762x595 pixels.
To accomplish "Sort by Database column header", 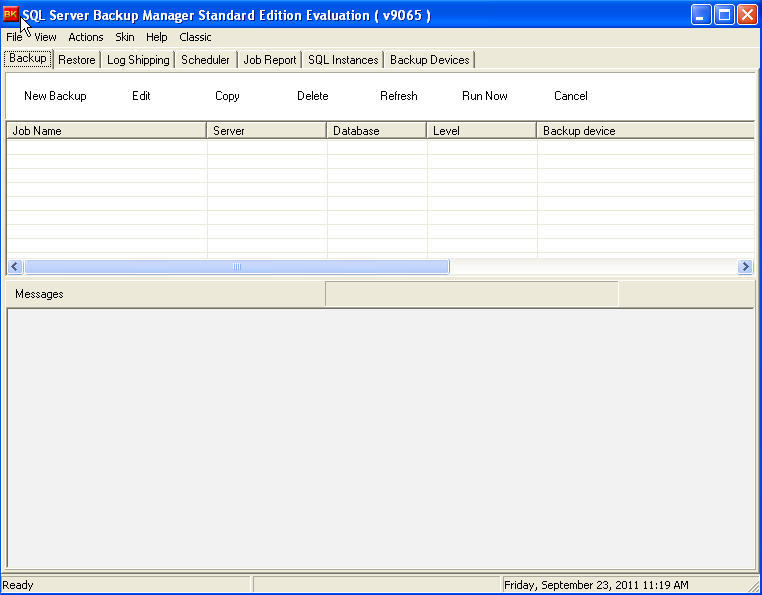I will pos(377,131).
